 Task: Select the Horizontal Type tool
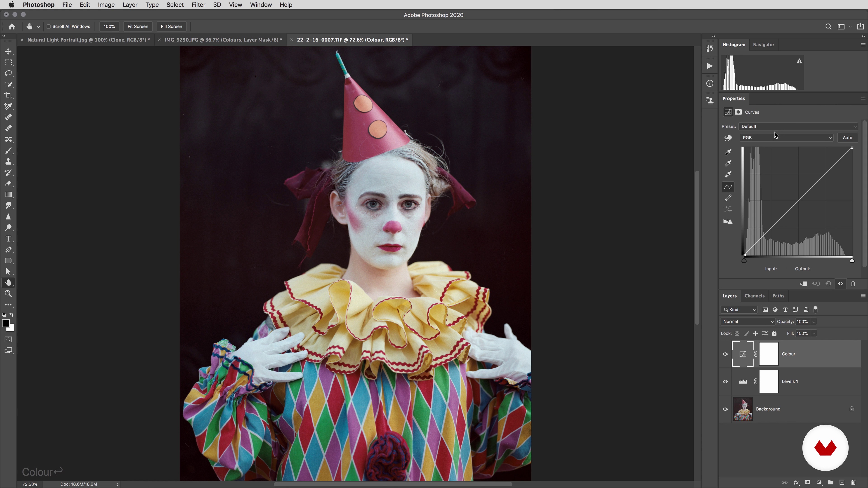pos(8,239)
